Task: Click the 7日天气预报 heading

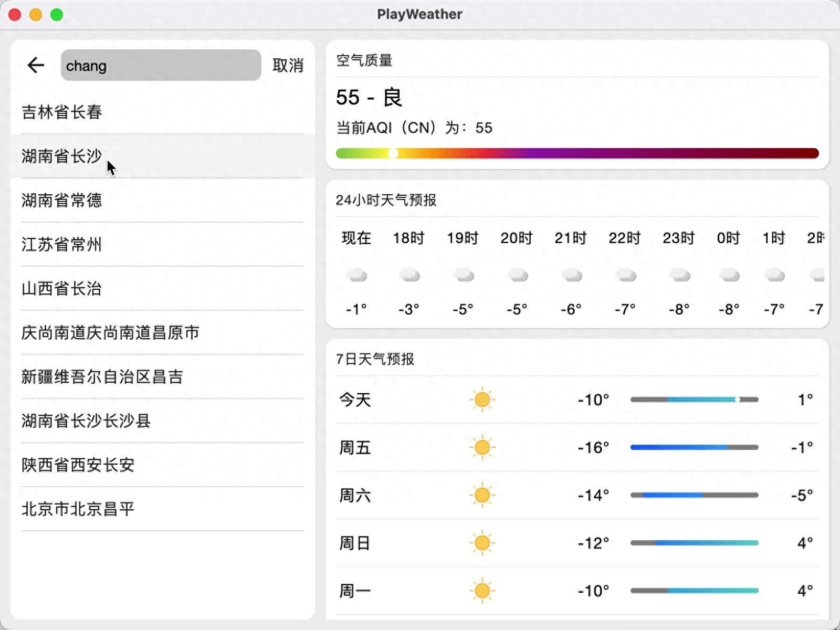Action: (375, 359)
